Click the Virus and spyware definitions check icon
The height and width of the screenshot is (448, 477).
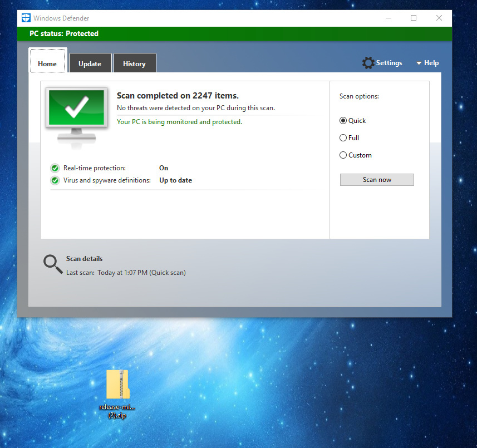pyautogui.click(x=55, y=180)
